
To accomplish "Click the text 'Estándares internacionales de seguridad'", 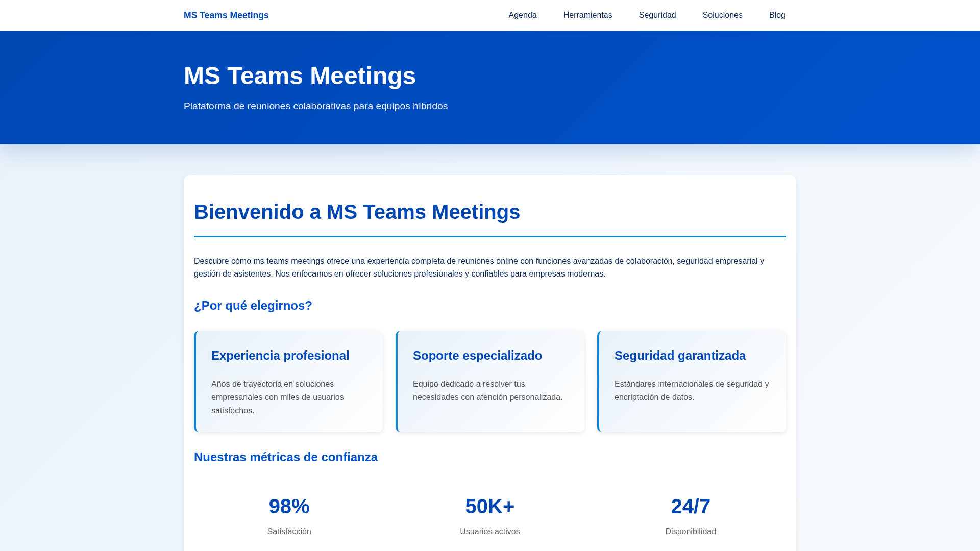I will 687,384.
